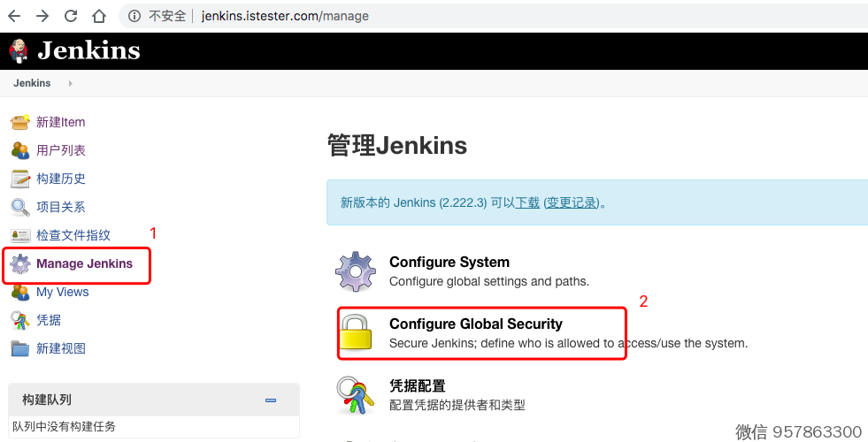Click the Jenkins logo in header
Screen dimensions: 868x442
75,51
